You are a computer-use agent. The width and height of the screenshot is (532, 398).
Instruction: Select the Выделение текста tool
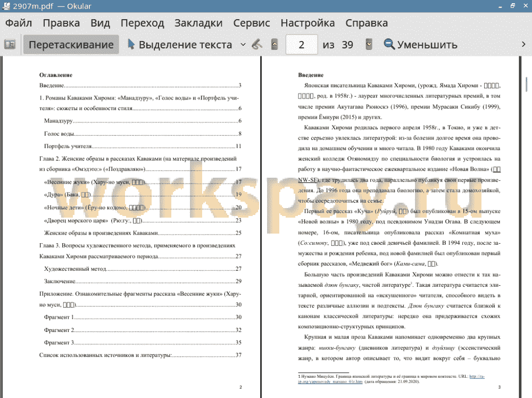click(x=180, y=45)
